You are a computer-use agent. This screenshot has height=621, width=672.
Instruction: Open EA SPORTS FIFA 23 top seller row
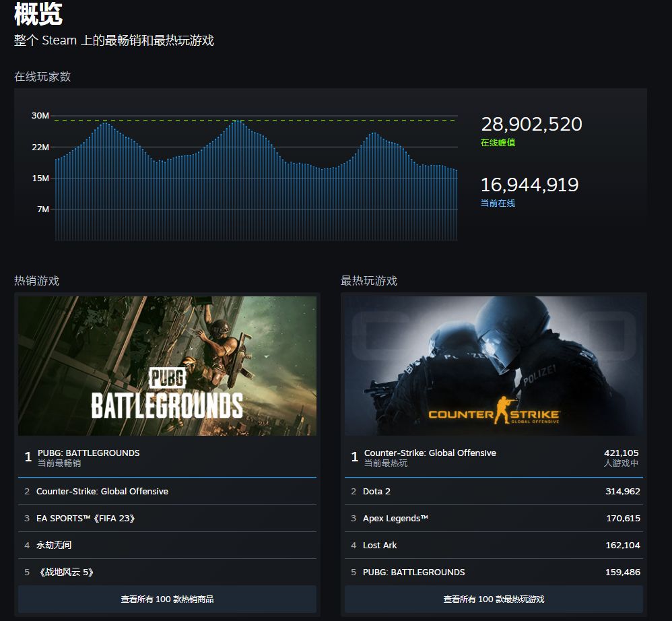click(x=167, y=519)
